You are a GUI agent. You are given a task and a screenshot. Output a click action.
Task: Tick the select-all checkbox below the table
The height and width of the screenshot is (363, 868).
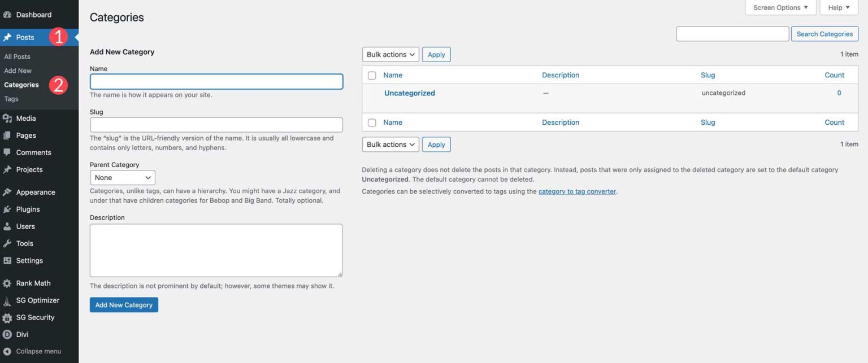pos(371,122)
